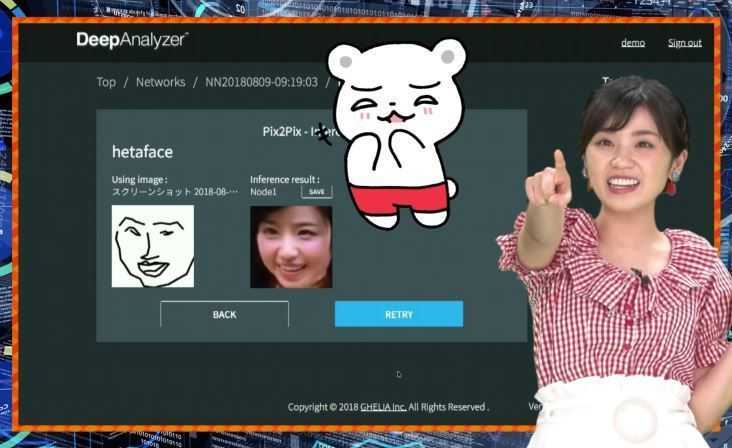
Task: Click the DeepAnalyzer logo
Action: (132, 40)
